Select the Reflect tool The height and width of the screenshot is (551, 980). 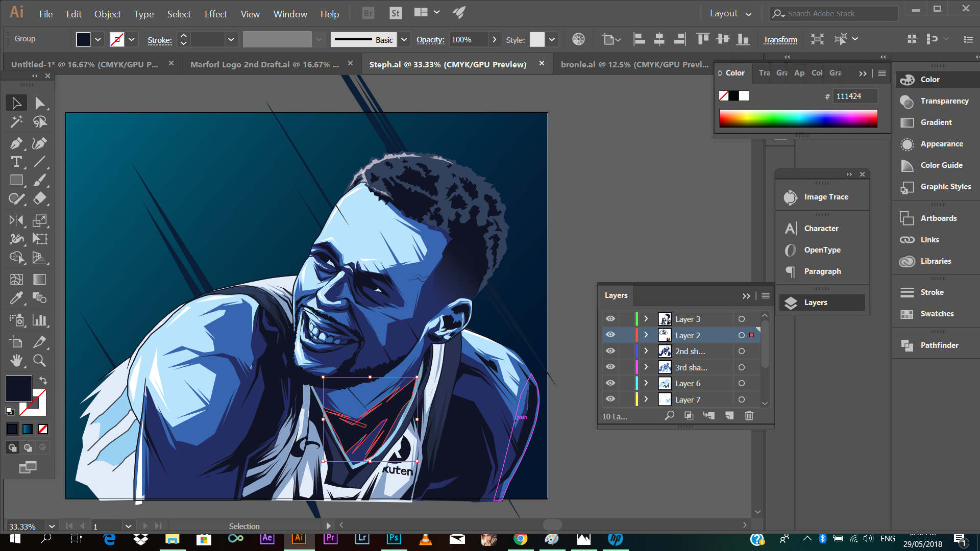point(16,220)
